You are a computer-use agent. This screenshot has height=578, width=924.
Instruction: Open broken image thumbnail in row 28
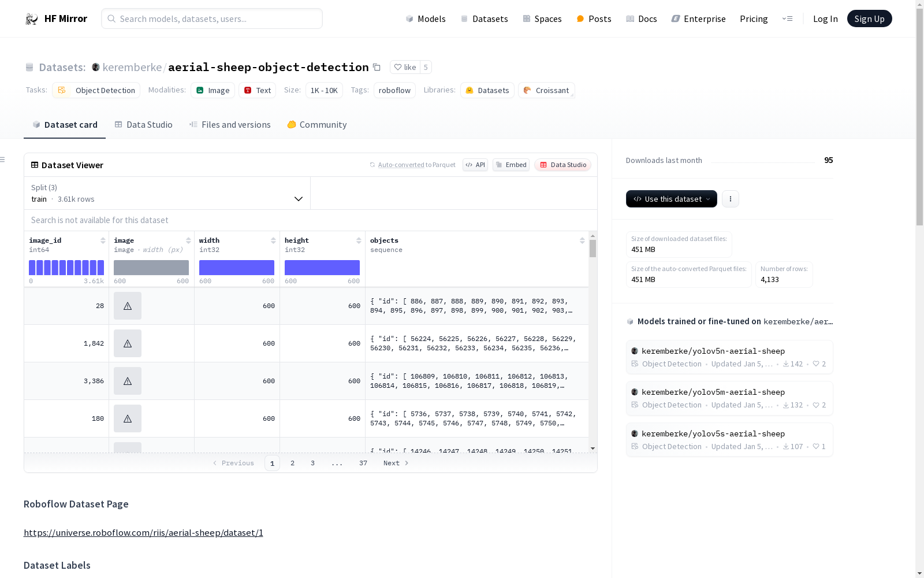[128, 306]
